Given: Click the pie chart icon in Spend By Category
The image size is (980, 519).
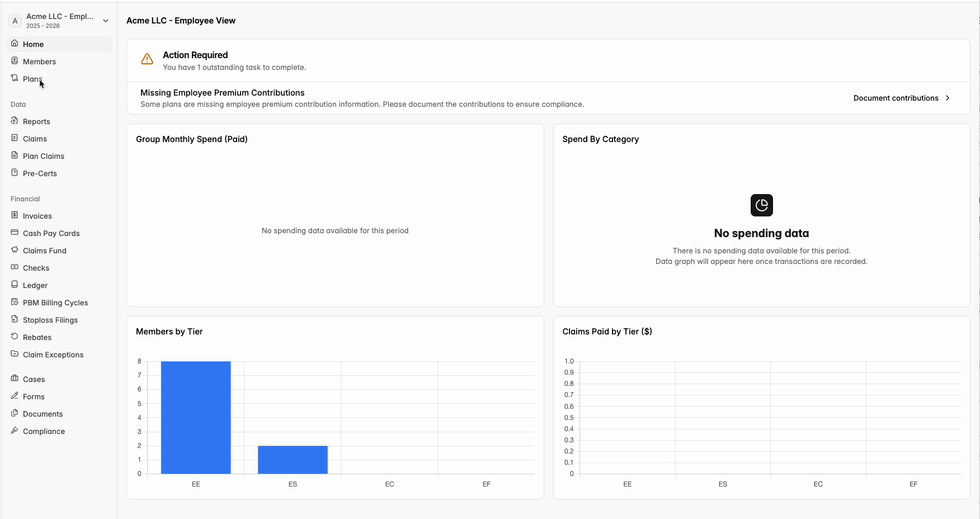Looking at the screenshot, I should coord(761,205).
